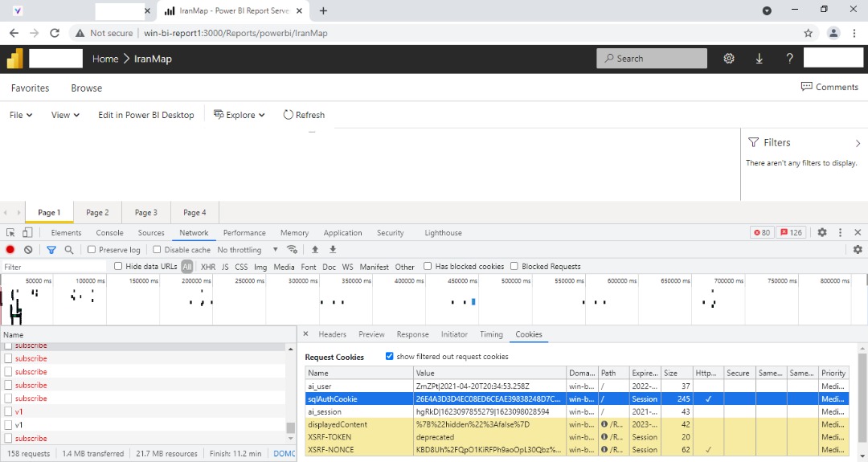Enable the Preserve log checkbox
The height and width of the screenshot is (462, 868).
[x=92, y=250]
